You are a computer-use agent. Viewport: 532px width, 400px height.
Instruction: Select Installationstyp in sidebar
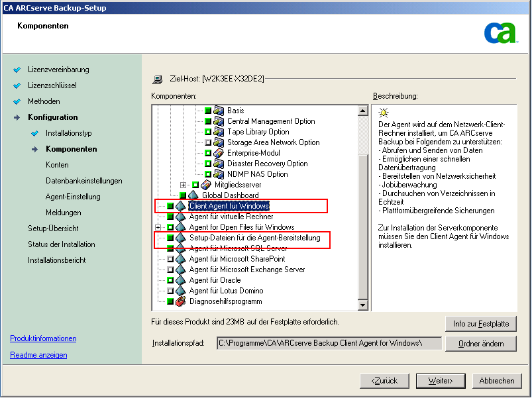tap(68, 133)
